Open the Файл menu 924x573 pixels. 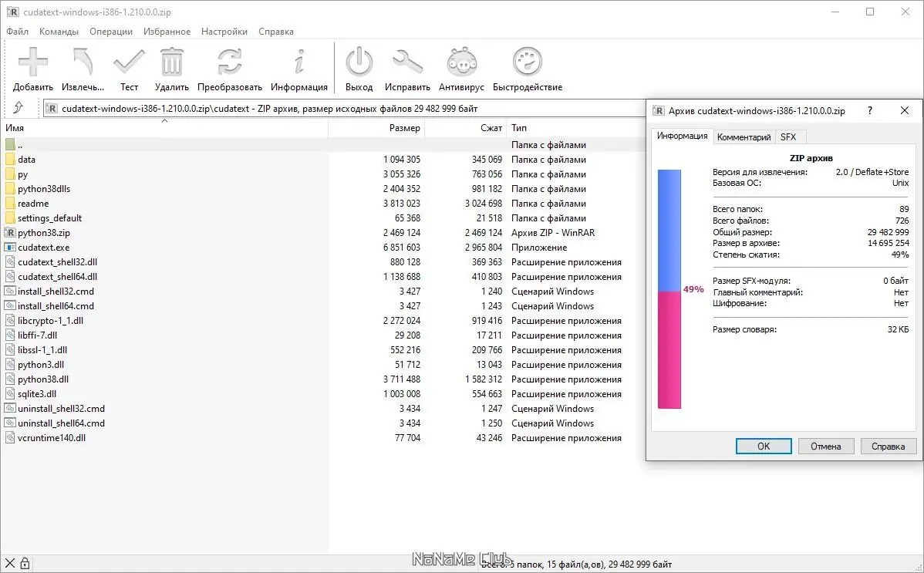[17, 32]
